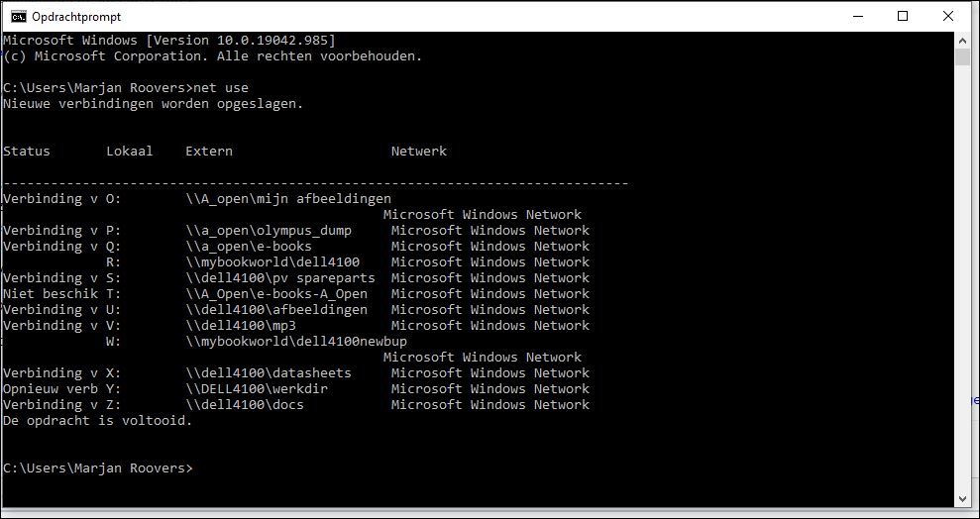
Task: Close the Opdrachtprompt window
Action: 947,16
